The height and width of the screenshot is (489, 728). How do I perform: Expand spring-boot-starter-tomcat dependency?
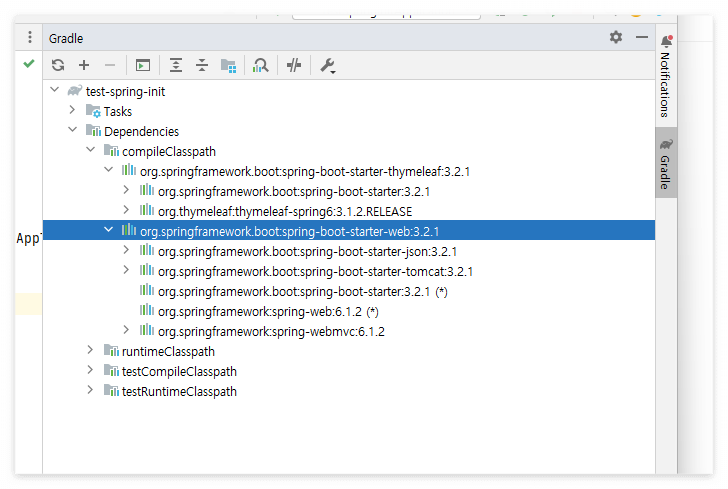pos(126,269)
